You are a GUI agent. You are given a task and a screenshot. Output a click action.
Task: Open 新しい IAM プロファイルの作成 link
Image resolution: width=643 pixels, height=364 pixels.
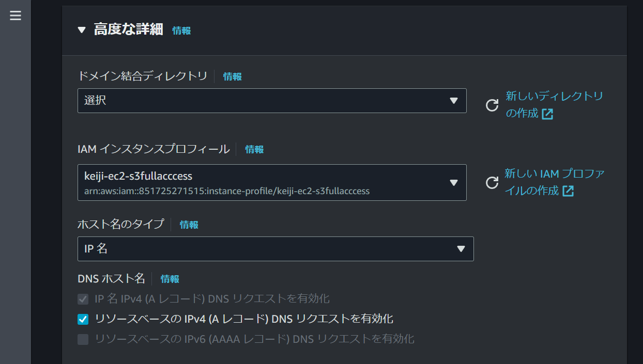(555, 182)
